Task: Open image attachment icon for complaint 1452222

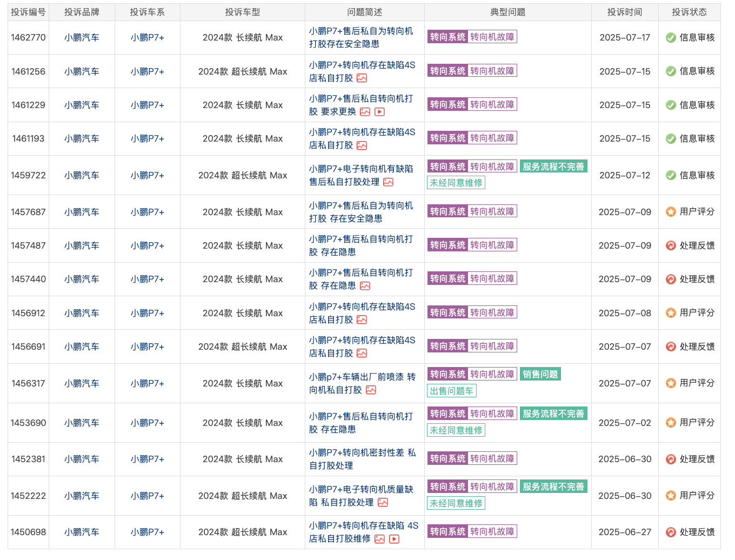Action: [x=383, y=502]
